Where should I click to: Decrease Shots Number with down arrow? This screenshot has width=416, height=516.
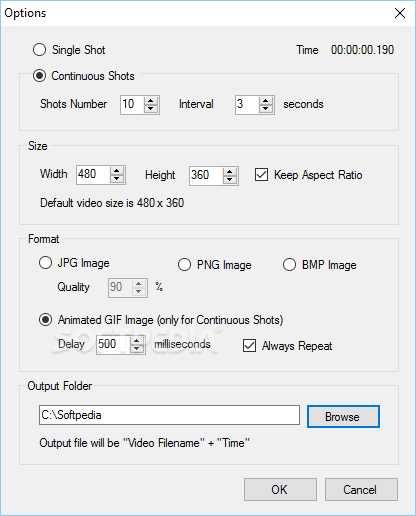coord(151,109)
